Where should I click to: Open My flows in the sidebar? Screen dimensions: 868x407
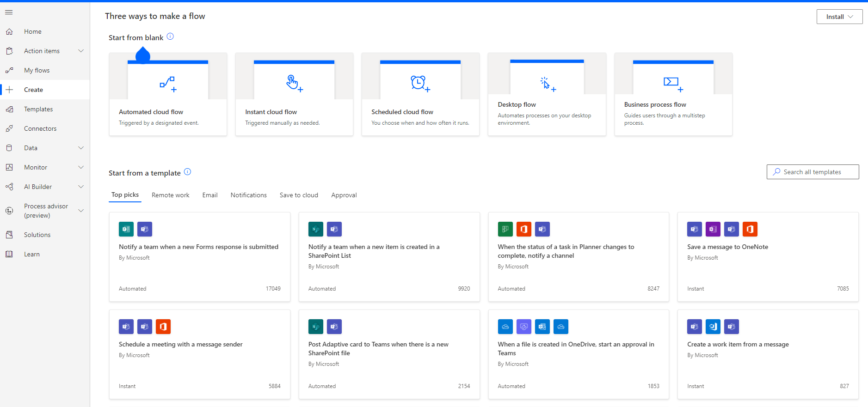pyautogui.click(x=37, y=70)
